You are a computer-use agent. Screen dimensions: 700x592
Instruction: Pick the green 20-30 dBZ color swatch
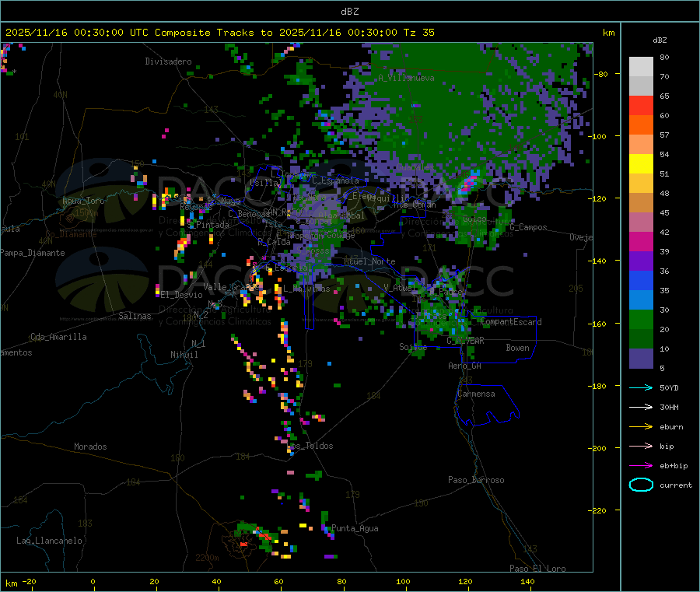click(x=641, y=319)
